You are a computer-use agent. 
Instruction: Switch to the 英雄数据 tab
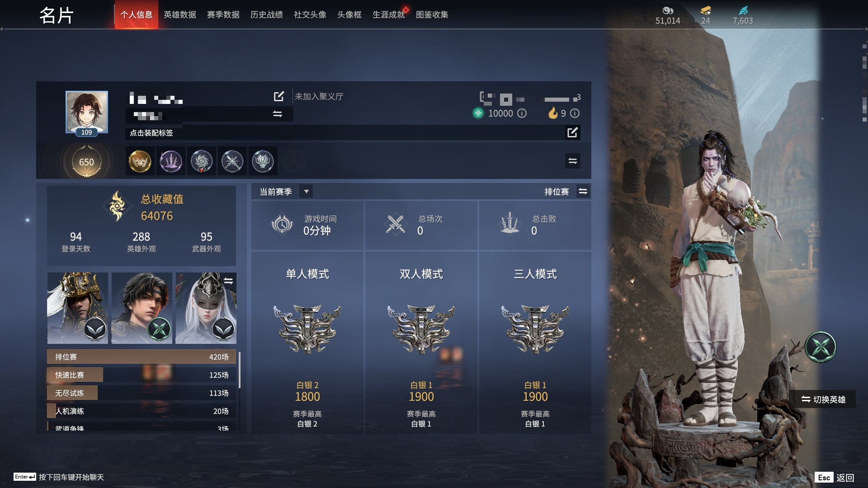pos(180,14)
